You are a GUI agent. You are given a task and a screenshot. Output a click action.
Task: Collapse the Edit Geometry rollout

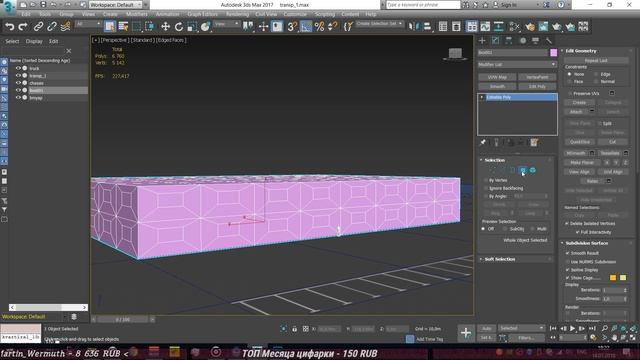pyautogui.click(x=581, y=51)
